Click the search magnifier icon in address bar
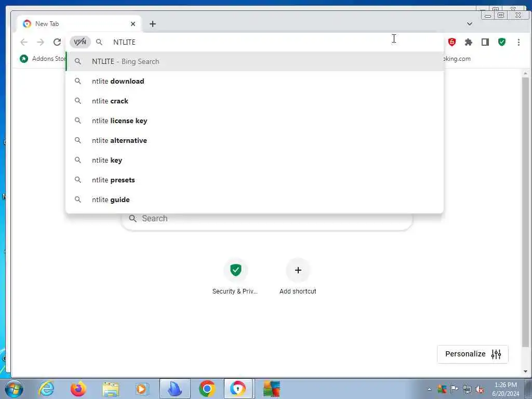532x399 pixels. (99, 42)
